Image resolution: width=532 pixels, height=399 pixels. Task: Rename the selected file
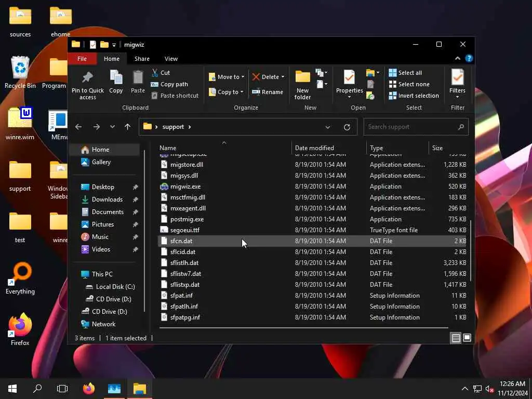tap(268, 92)
